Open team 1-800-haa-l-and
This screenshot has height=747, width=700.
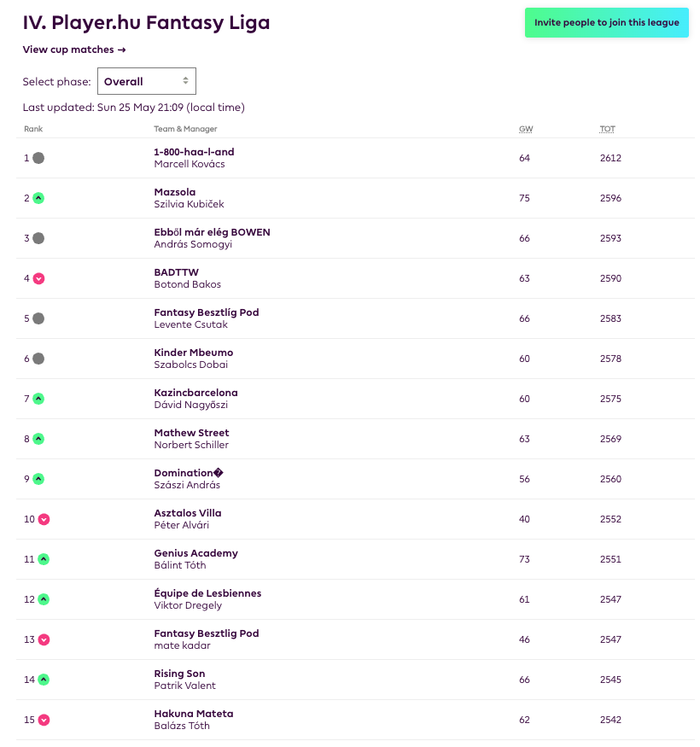coord(194,152)
